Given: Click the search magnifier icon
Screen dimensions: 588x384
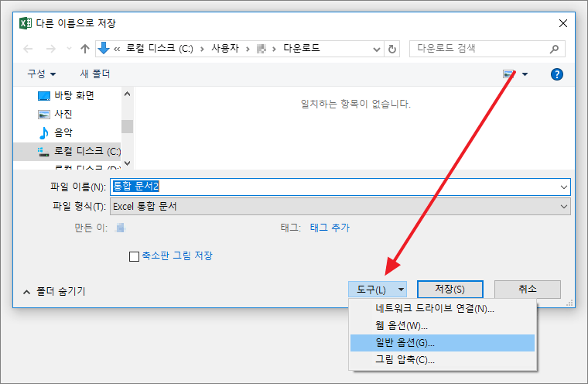Looking at the screenshot, I should 554,49.
